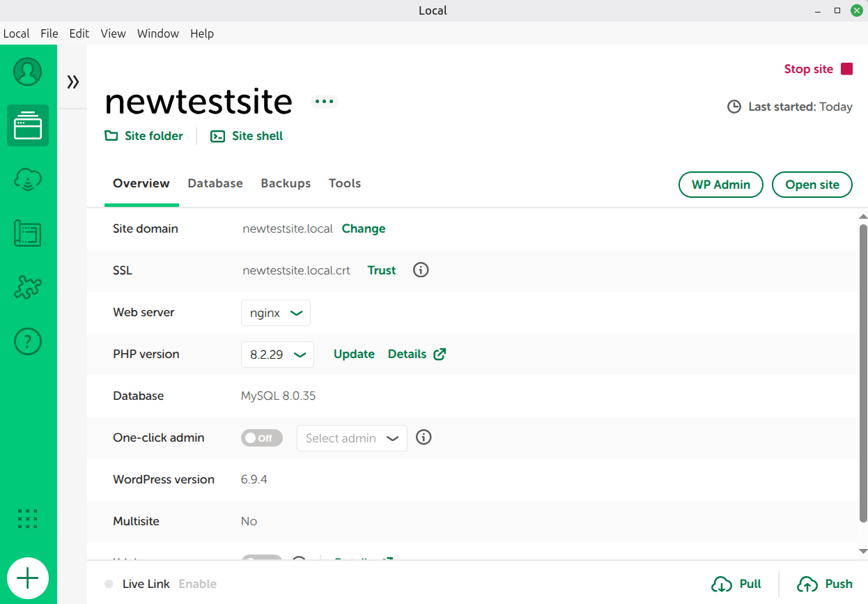Expand the sites list double-chevron
Screen dimensions: 868x604
(x=72, y=82)
